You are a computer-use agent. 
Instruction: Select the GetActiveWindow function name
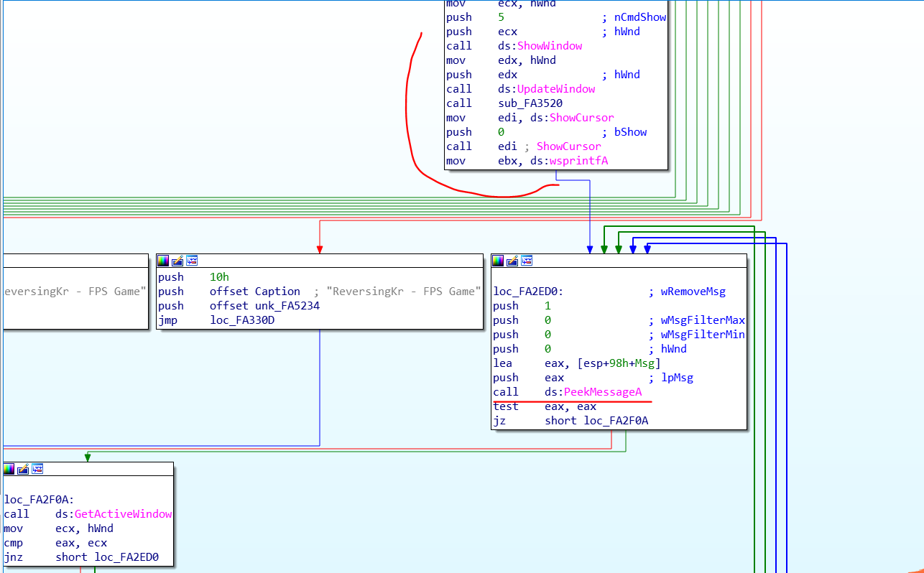point(123,514)
